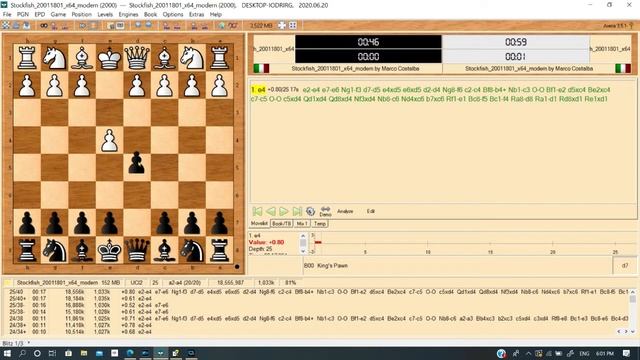Switch to the Temp tab
Viewport: 640px width, 360px height.
[x=320, y=224]
